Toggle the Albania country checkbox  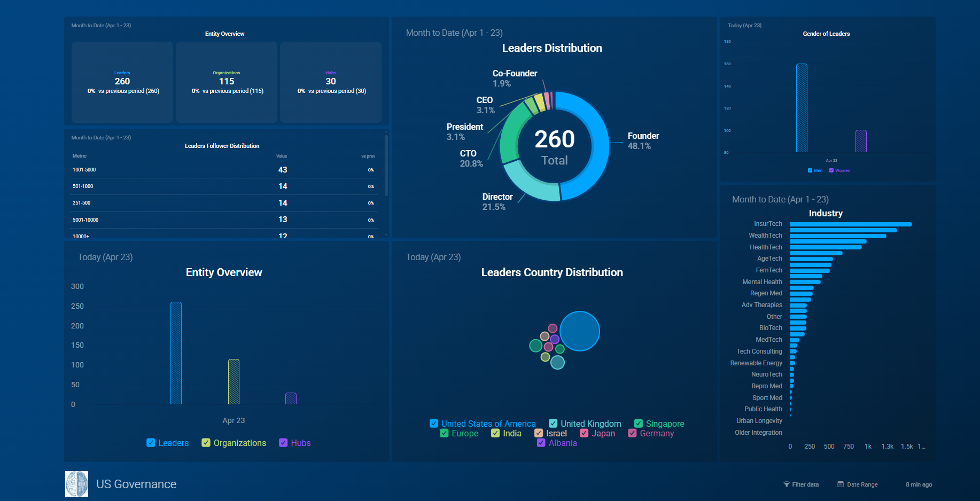tap(541, 443)
